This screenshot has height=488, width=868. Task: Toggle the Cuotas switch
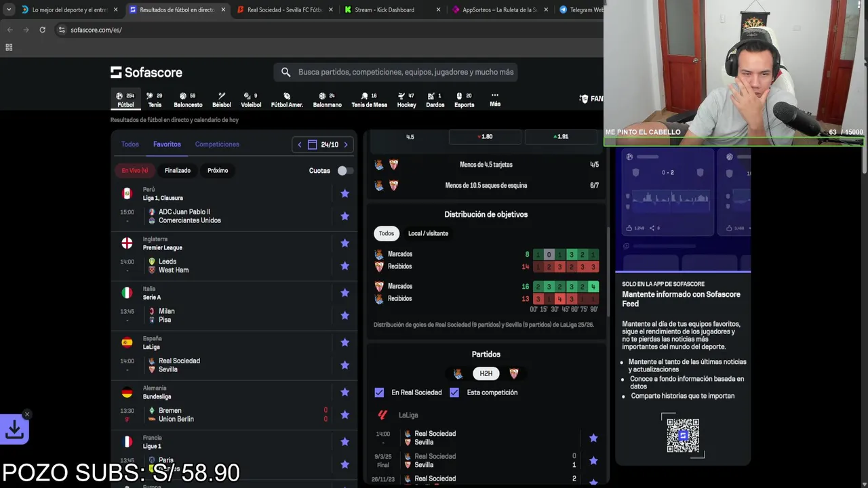345,171
